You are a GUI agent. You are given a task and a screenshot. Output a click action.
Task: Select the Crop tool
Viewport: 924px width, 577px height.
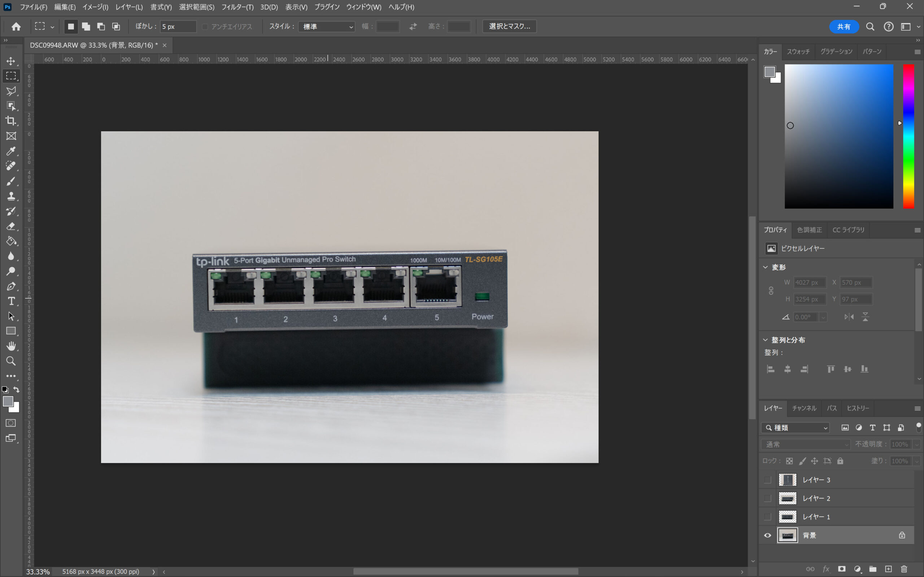pyautogui.click(x=11, y=120)
